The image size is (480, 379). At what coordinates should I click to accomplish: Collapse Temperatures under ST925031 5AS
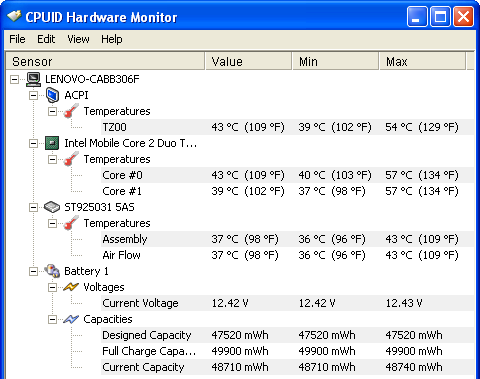coord(52,223)
